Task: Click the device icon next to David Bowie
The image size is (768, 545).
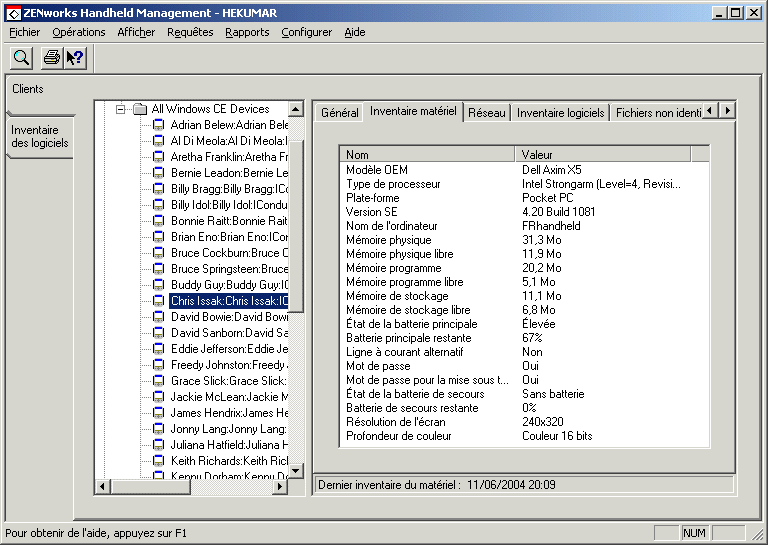Action: 158,317
